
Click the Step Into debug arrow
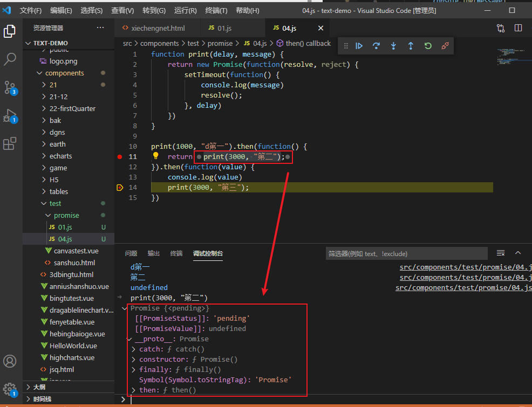point(393,46)
